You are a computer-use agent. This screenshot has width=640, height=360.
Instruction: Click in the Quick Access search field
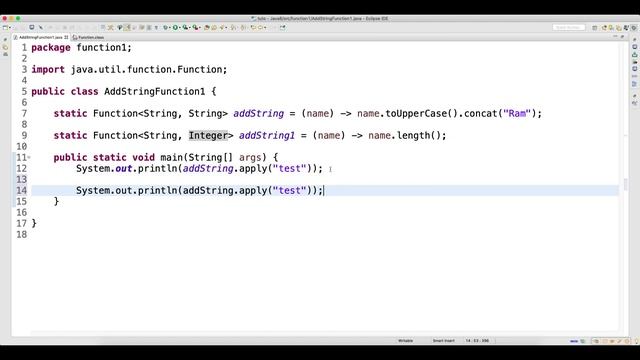click(569, 27)
